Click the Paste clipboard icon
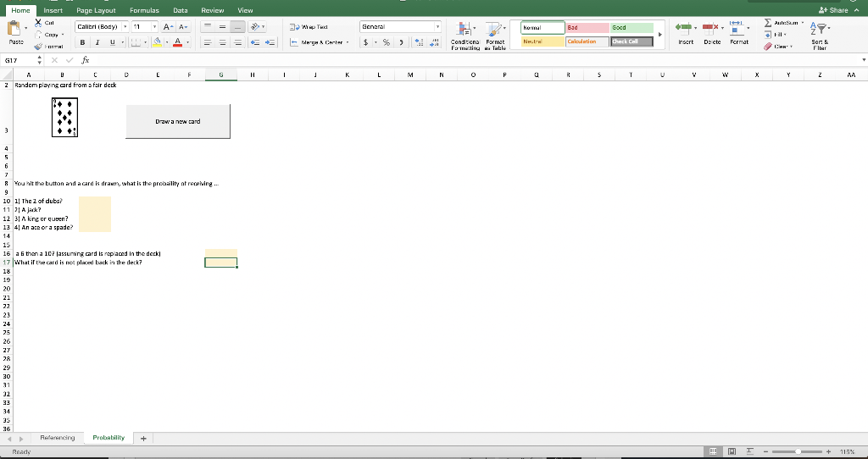 (14, 28)
